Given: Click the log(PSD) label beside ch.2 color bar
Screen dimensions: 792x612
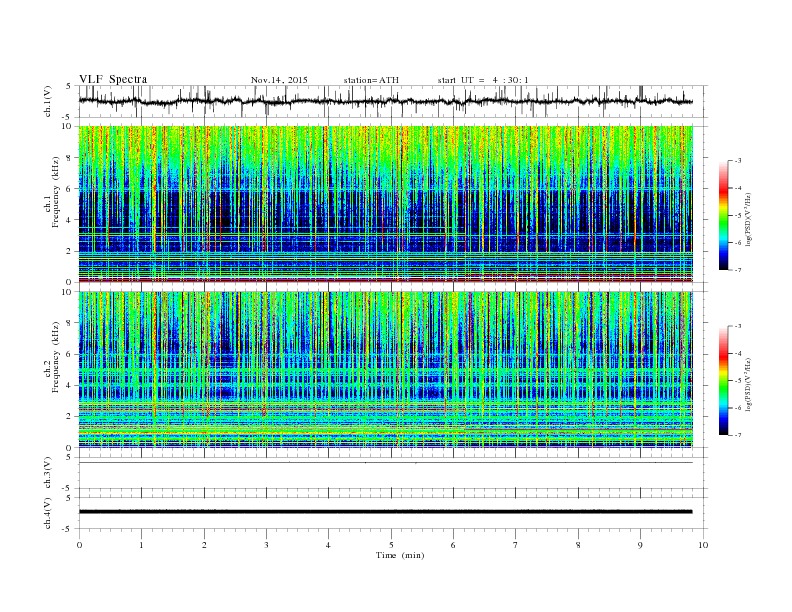Looking at the screenshot, I should (749, 384).
